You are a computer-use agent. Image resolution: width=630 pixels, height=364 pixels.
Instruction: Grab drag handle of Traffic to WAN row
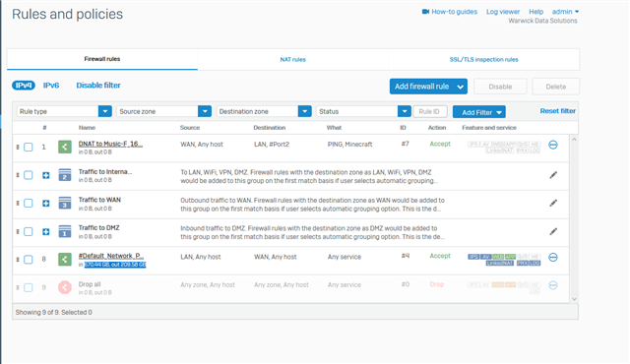18,203
